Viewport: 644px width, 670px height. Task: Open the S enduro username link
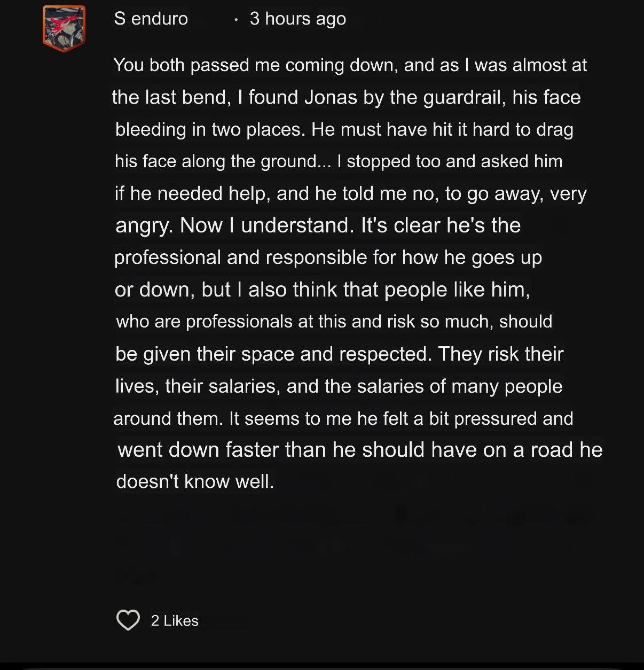point(151,19)
